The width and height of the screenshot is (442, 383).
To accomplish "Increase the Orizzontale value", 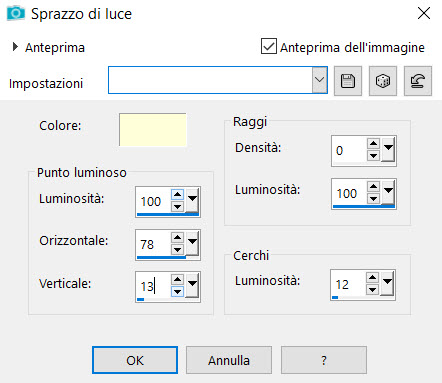I will pyautogui.click(x=177, y=237).
